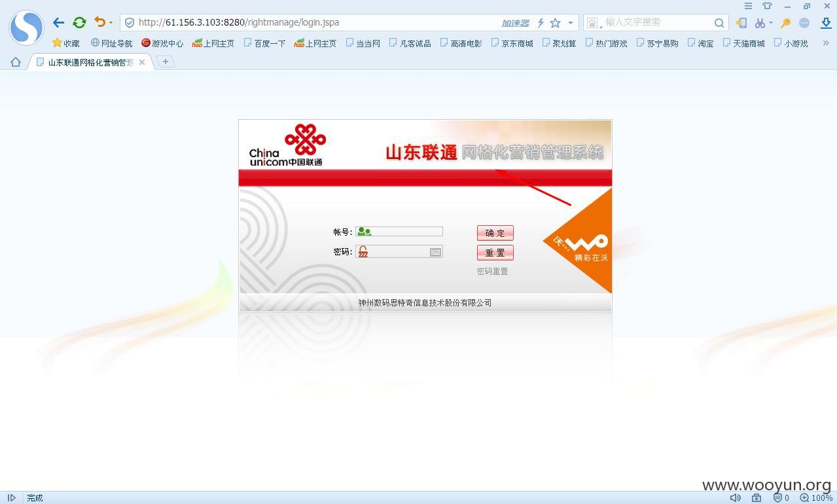Open the 百度一下 bookmark
The image size is (837, 504).
tap(264, 43)
